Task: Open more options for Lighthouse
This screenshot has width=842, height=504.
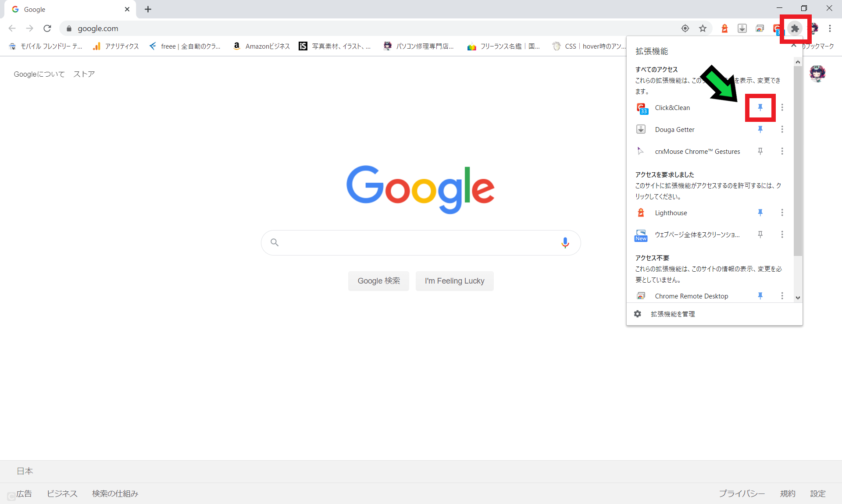Action: 782,213
